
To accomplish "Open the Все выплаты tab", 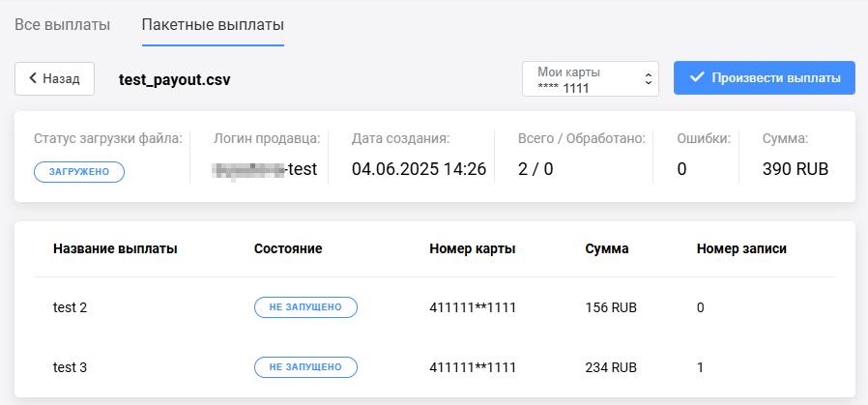I will click(62, 23).
